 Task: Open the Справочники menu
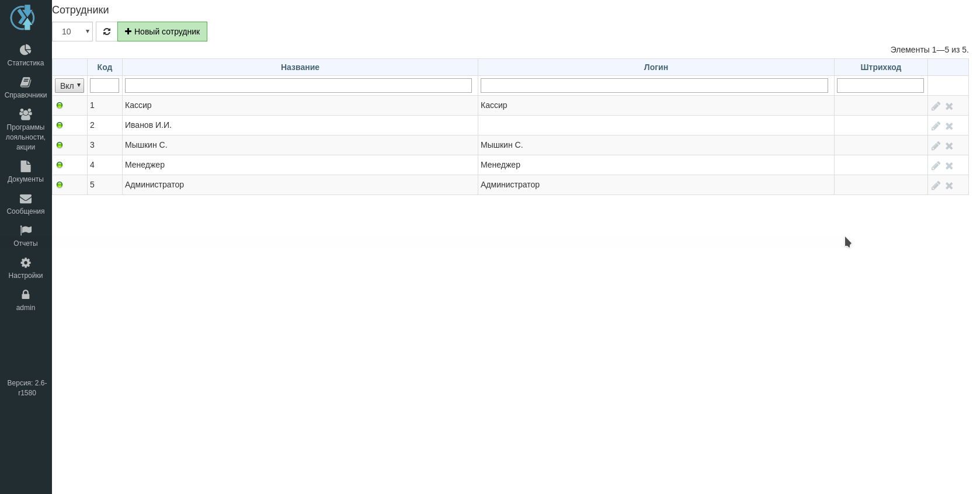point(26,88)
